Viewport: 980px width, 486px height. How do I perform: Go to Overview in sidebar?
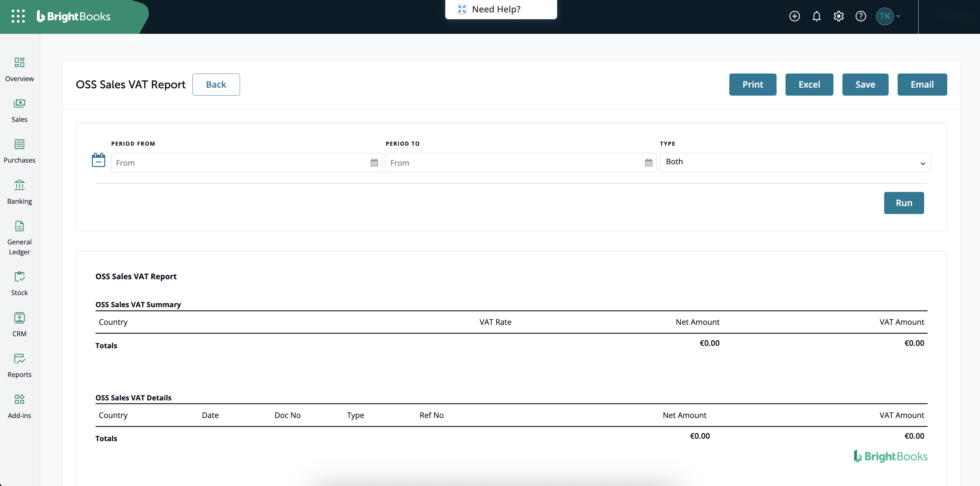tap(19, 69)
